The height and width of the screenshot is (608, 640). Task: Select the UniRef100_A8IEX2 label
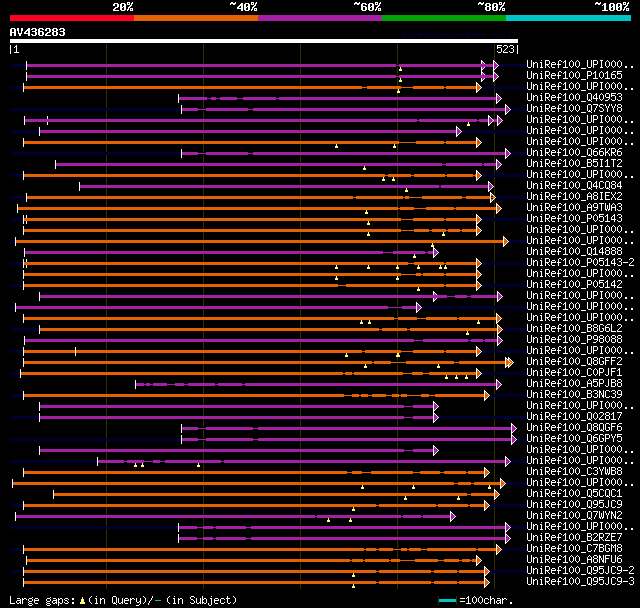pyautogui.click(x=574, y=197)
